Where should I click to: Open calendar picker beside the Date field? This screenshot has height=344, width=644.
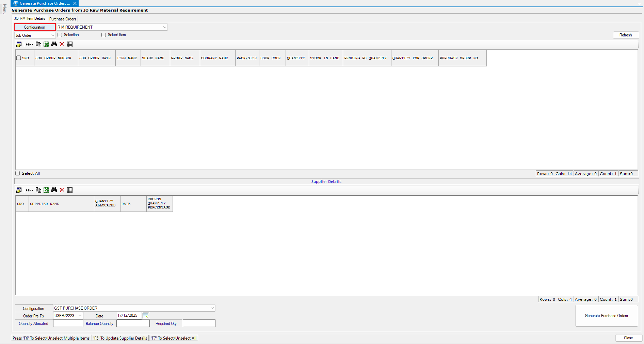pyautogui.click(x=146, y=316)
